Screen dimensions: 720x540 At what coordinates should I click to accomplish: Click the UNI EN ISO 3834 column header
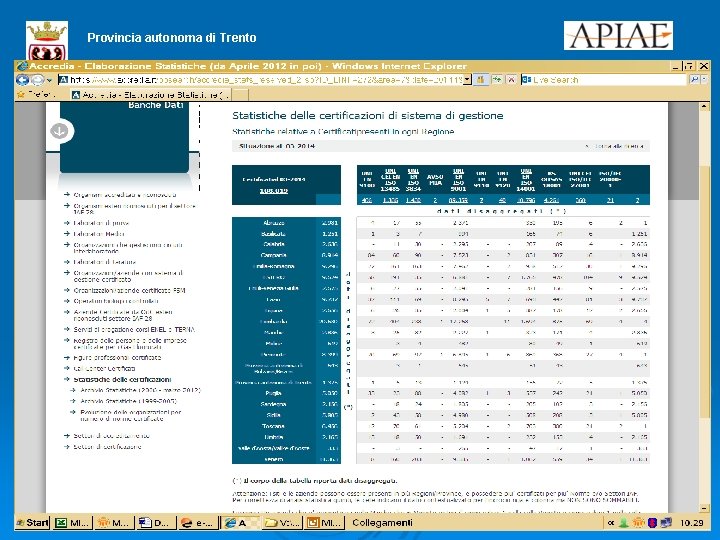coord(413,180)
